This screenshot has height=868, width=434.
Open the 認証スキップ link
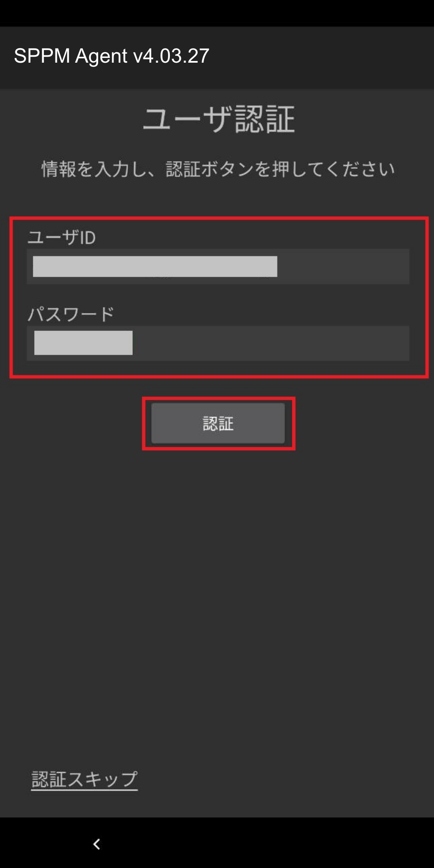pyautogui.click(x=84, y=780)
